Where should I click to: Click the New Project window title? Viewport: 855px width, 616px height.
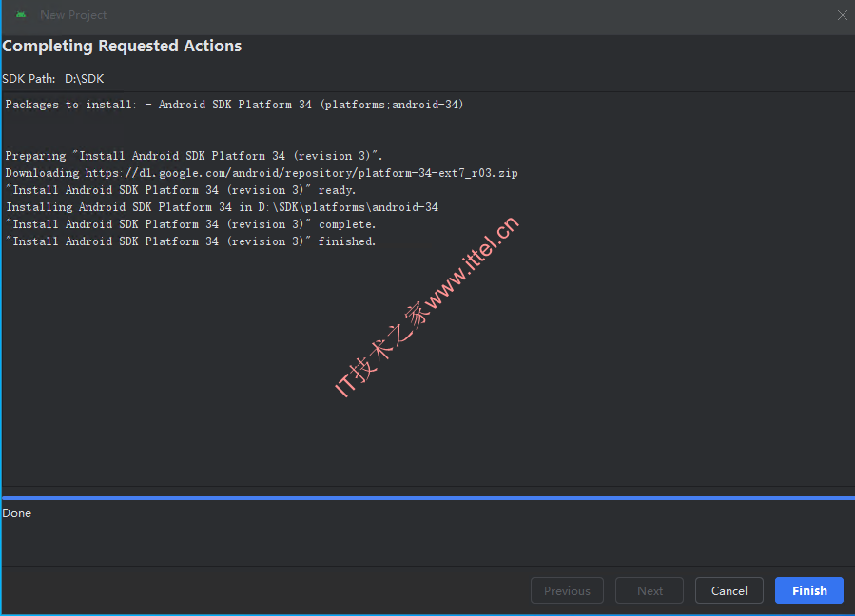pos(73,15)
